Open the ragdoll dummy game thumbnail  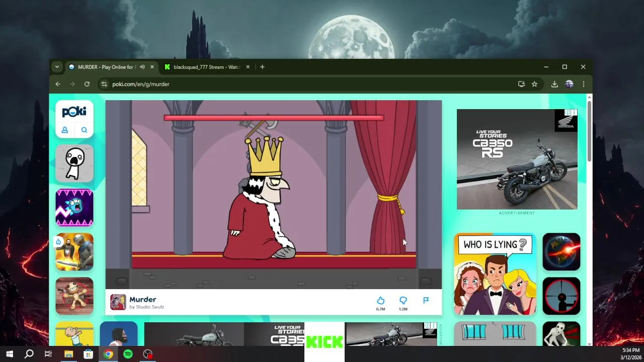tap(74, 296)
